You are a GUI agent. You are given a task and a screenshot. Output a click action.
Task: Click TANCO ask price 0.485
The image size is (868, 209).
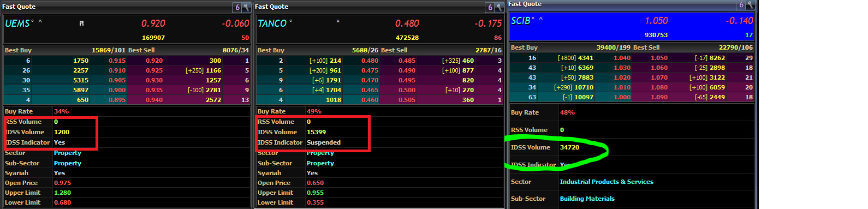click(407, 61)
